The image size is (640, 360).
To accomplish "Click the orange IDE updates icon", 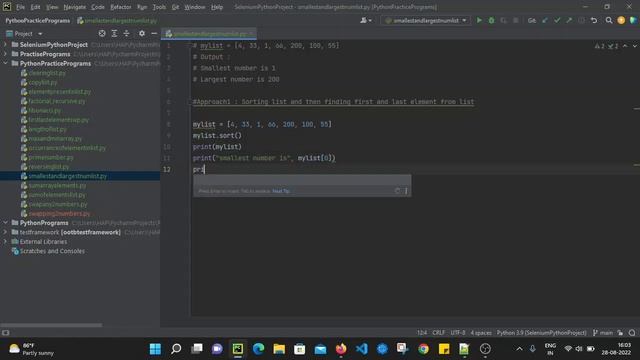I will (621, 20).
